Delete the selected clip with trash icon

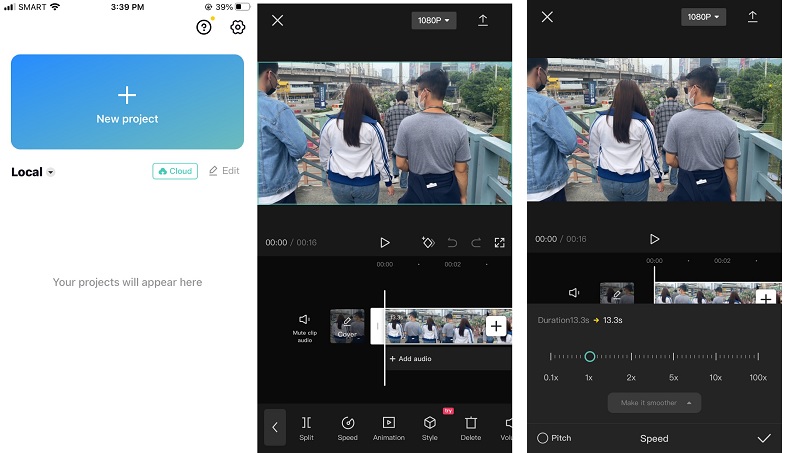click(470, 427)
